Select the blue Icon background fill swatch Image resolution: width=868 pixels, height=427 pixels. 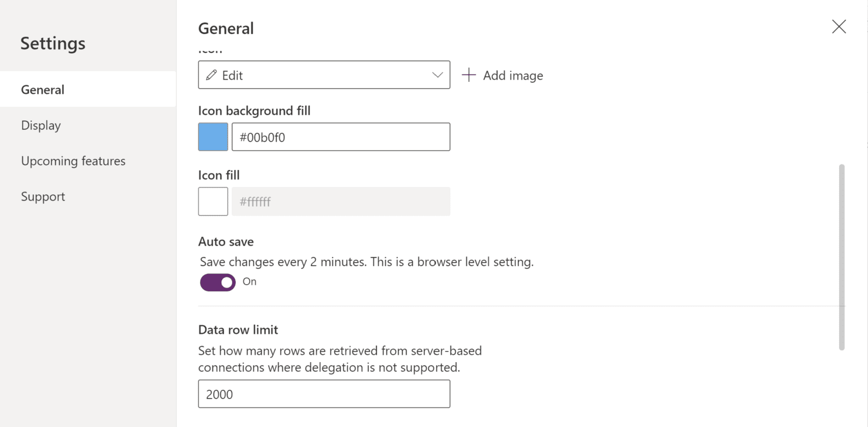pyautogui.click(x=212, y=137)
